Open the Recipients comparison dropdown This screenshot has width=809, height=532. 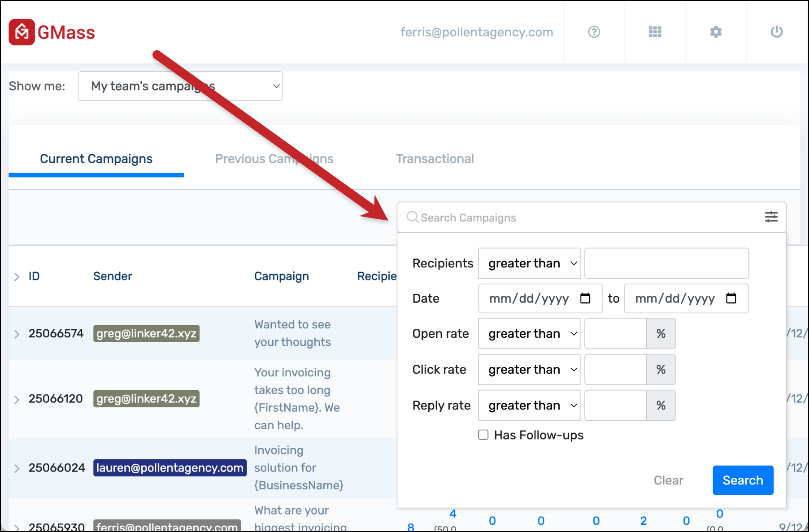pos(529,263)
